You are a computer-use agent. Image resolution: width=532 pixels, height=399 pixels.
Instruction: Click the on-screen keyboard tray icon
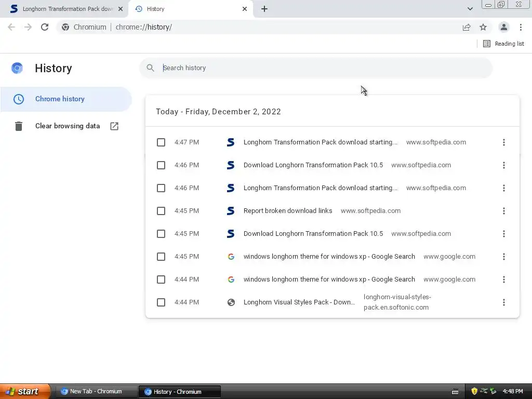(x=455, y=392)
